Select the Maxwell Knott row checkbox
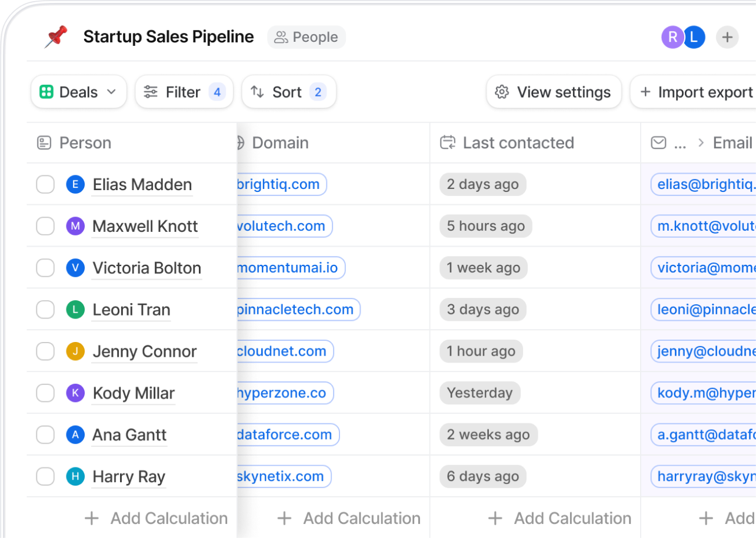The height and width of the screenshot is (538, 756). click(45, 227)
